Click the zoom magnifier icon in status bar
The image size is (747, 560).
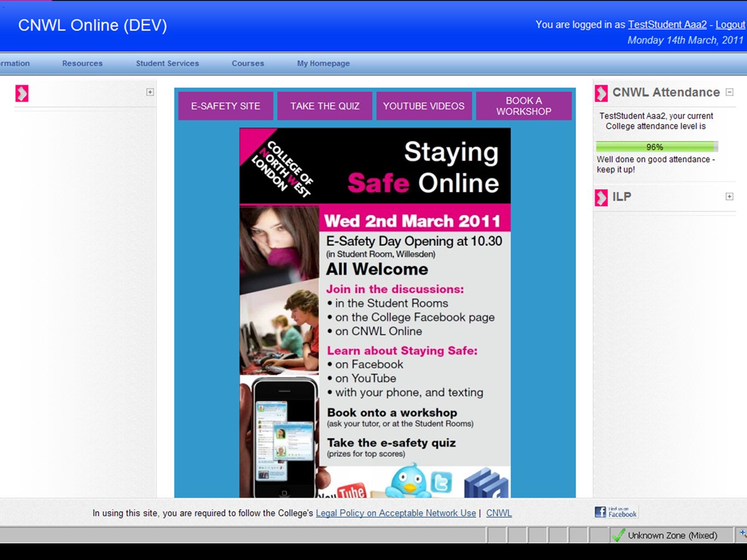743,533
